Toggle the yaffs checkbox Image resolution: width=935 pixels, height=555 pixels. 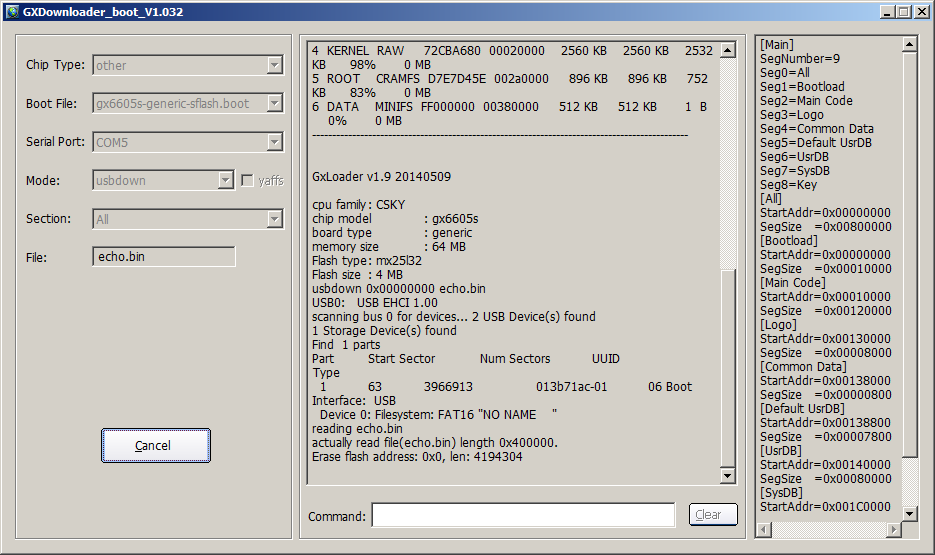(x=247, y=181)
